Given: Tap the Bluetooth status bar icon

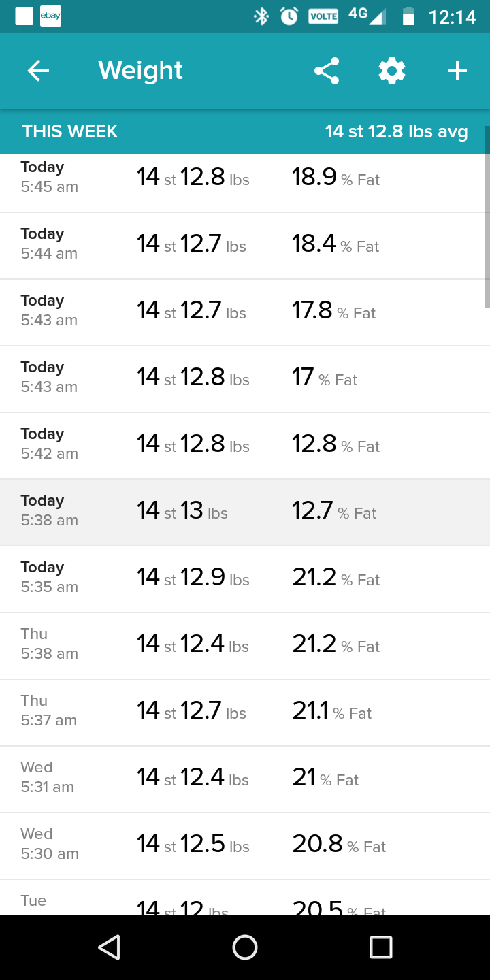Looking at the screenshot, I should pos(261,16).
